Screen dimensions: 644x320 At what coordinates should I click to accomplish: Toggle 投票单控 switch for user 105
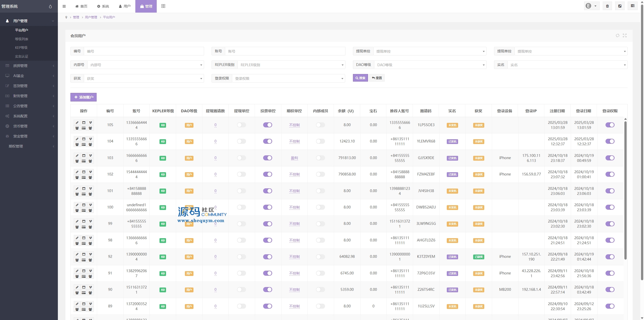(x=268, y=125)
